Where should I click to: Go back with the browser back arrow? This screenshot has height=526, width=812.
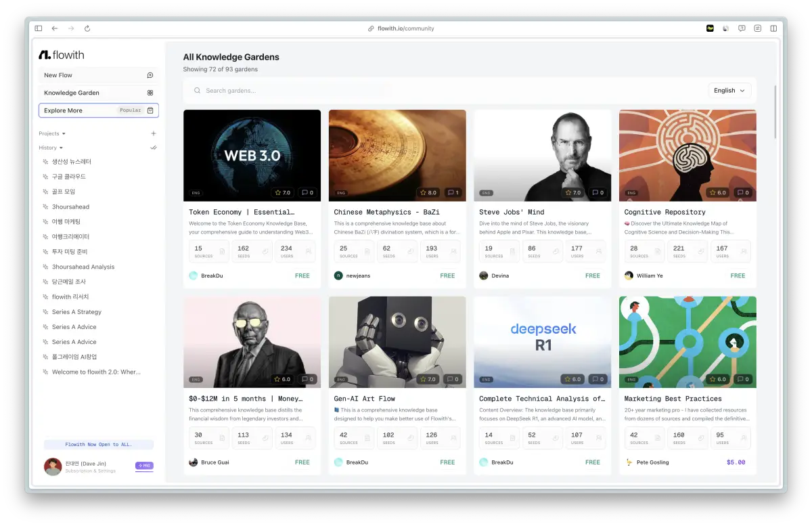click(55, 28)
